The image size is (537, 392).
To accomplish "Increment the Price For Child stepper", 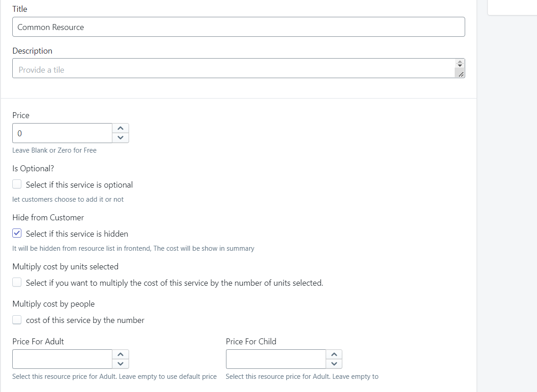I will 334,354.
